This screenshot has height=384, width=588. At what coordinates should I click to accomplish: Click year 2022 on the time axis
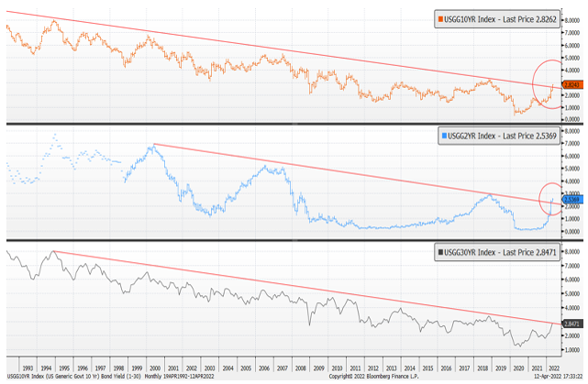554,363
